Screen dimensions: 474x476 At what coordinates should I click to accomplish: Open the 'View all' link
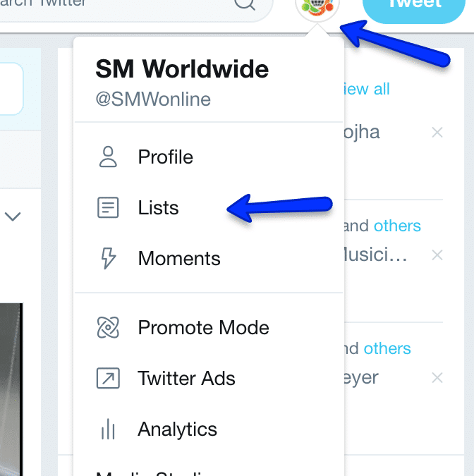point(366,89)
